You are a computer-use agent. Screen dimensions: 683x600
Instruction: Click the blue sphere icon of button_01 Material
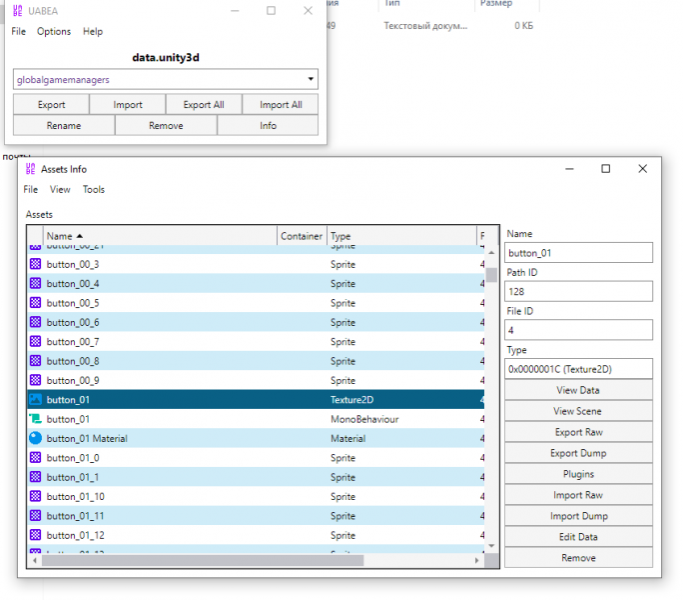[35, 438]
